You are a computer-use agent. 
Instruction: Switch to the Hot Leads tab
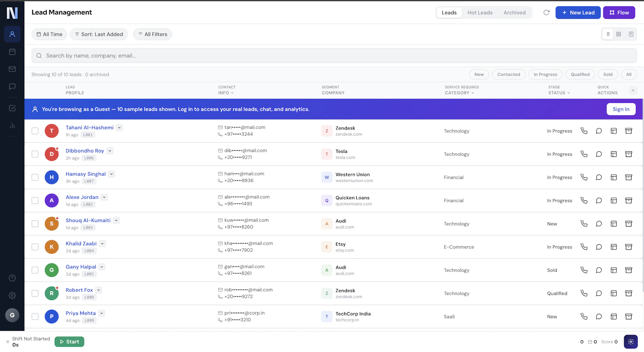480,12
